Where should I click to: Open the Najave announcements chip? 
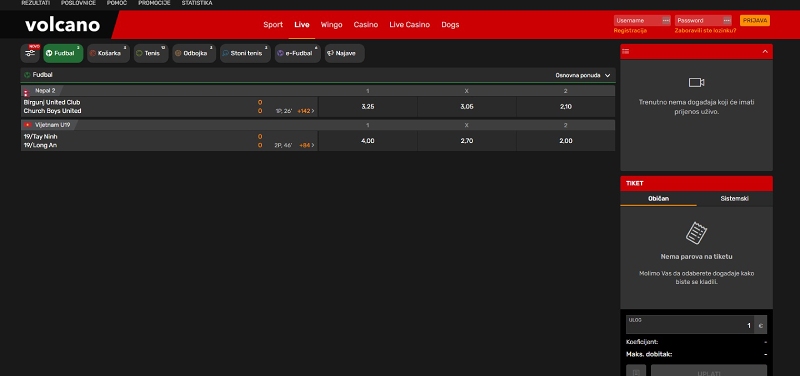344,53
